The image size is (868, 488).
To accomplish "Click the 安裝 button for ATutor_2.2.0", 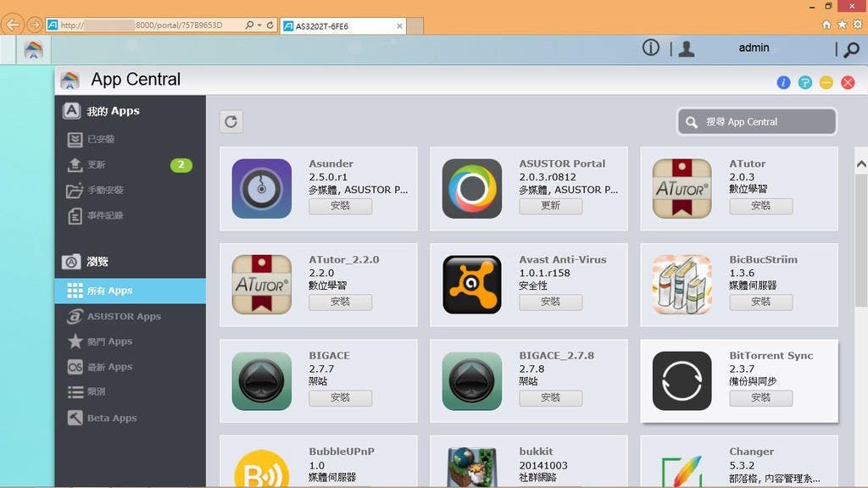I will (x=341, y=302).
